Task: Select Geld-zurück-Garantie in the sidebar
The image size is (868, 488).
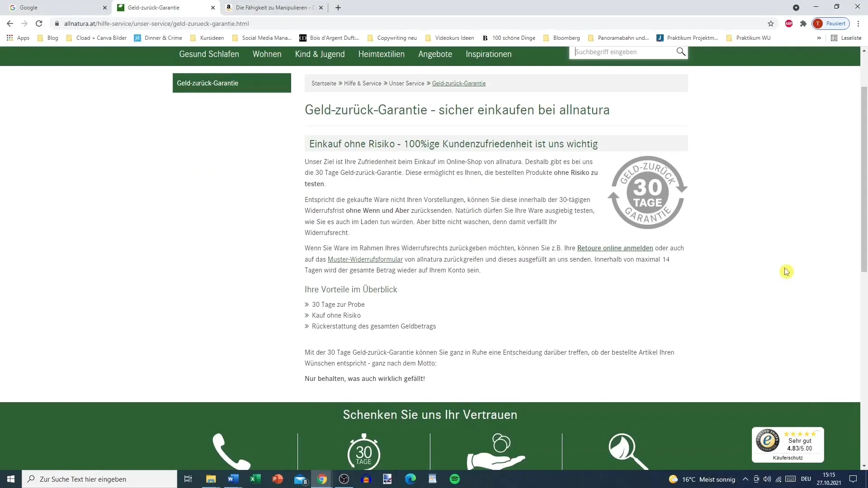Action: pos(231,83)
